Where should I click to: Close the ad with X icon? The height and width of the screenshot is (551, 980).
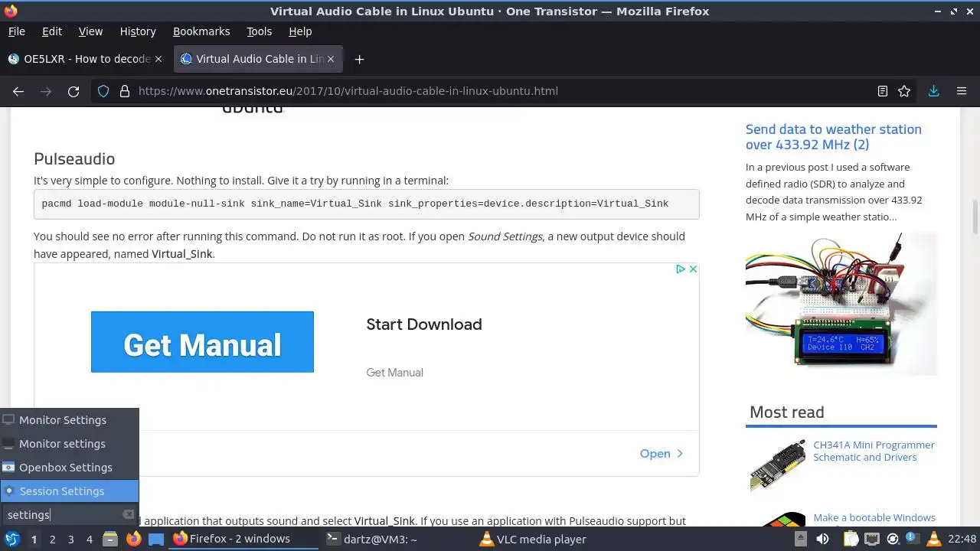693,269
